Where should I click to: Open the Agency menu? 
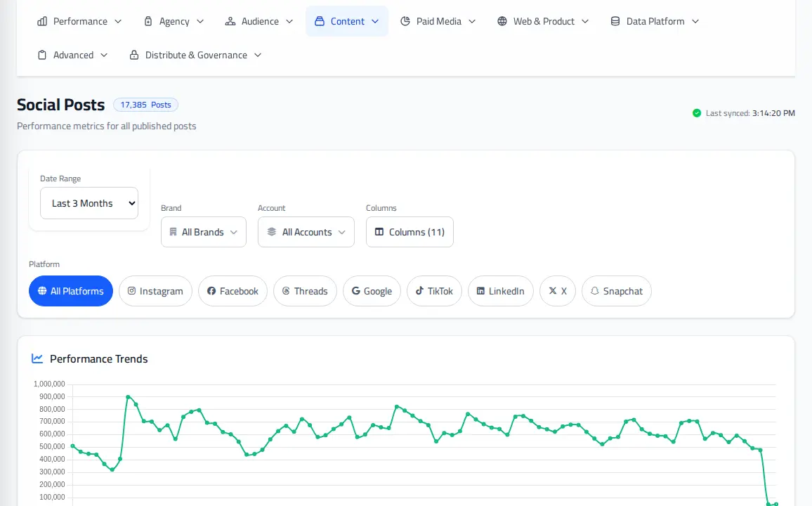pyautogui.click(x=174, y=21)
